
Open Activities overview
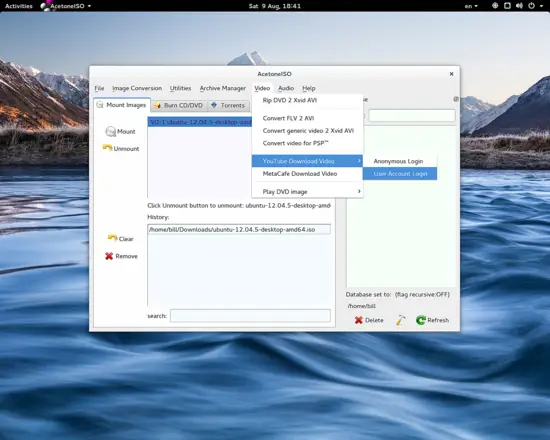(x=19, y=6)
